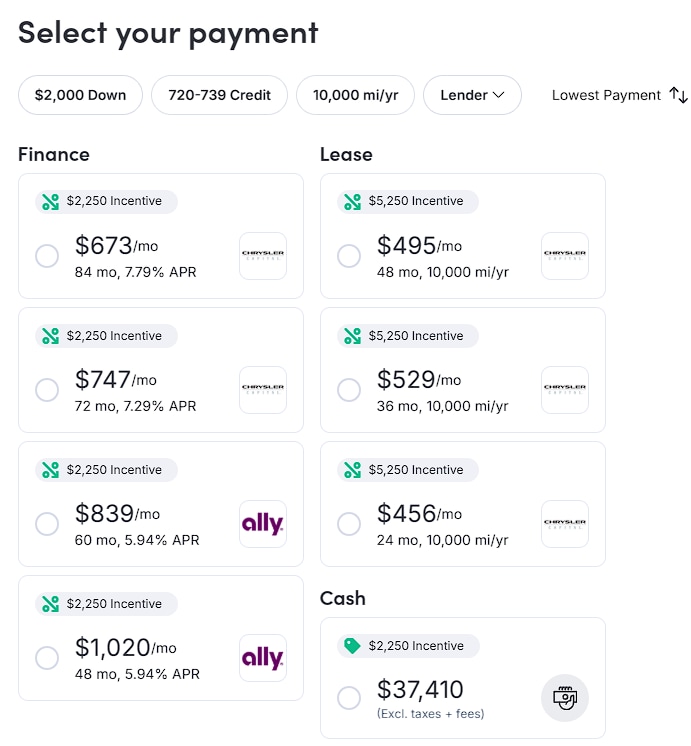Click the Ally logo on $1,020/mo offer
Image resolution: width=691 pixels, height=746 pixels.
263,658
